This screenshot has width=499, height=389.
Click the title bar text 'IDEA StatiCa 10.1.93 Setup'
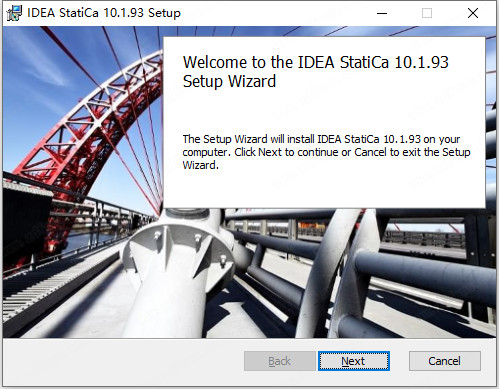pos(104,13)
